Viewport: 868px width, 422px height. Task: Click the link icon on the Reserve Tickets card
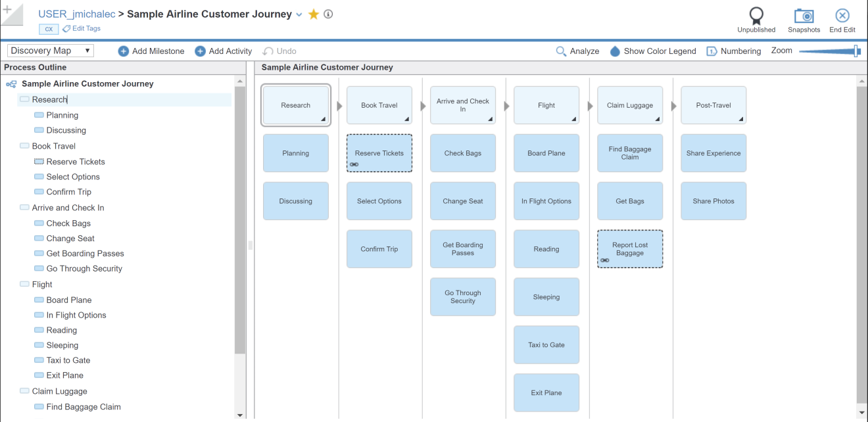[355, 164]
